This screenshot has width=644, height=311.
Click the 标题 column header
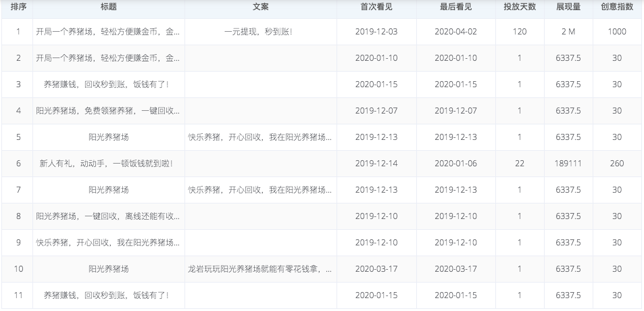point(108,7)
